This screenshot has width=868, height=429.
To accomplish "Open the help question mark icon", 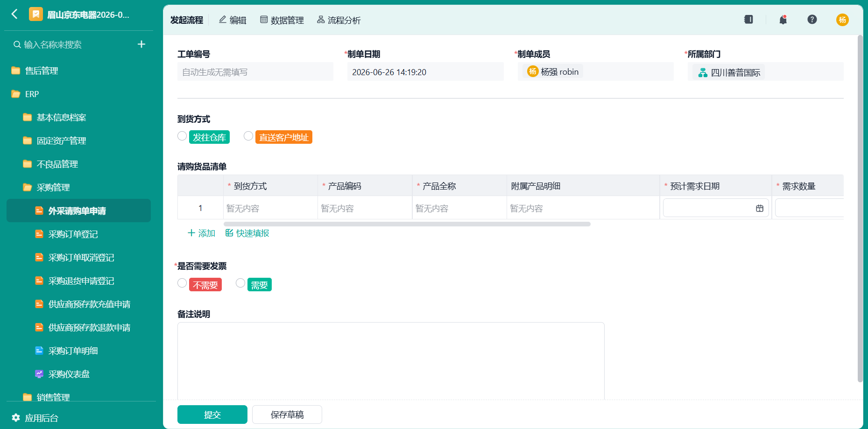I will point(812,20).
